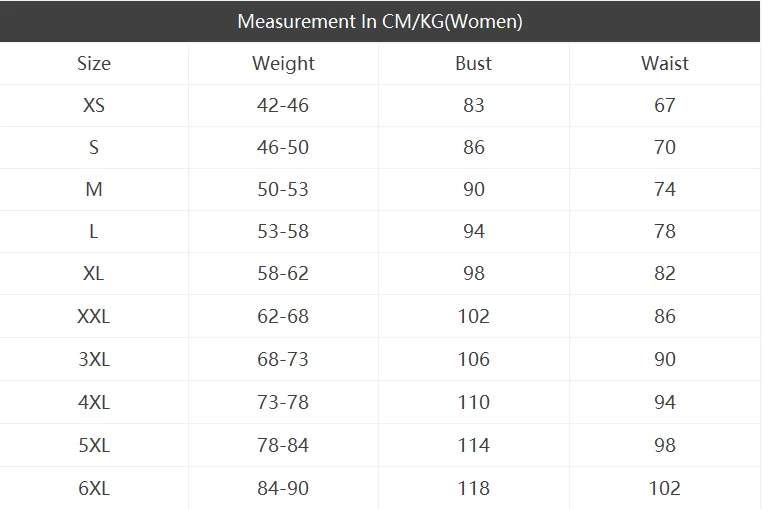Select the waist value 82
Screen dimensions: 762x509
coord(665,273)
